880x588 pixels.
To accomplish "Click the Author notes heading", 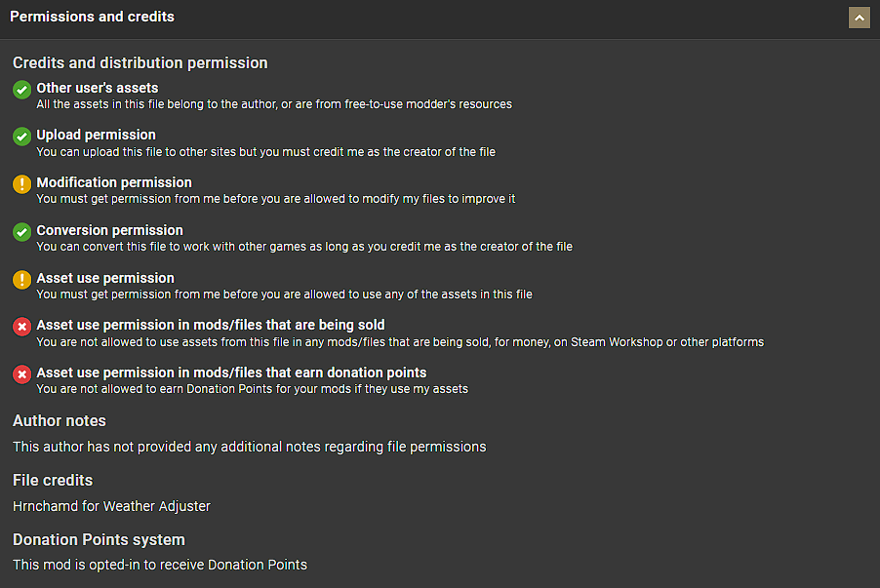I will point(60,420).
